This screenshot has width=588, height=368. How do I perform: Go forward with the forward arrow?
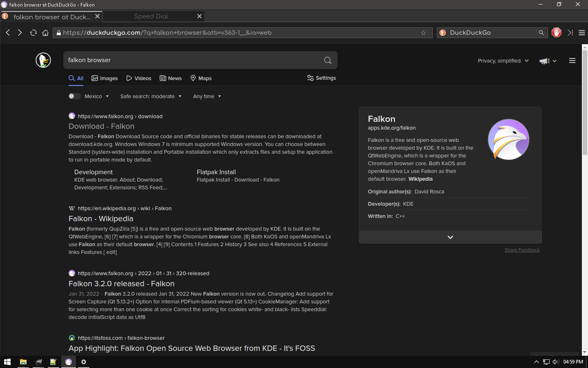coord(20,33)
